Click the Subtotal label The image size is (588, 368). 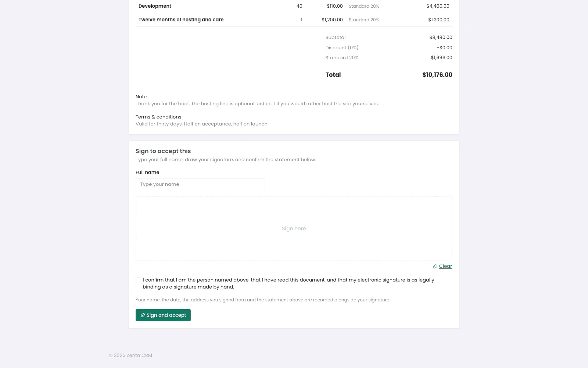pos(335,38)
